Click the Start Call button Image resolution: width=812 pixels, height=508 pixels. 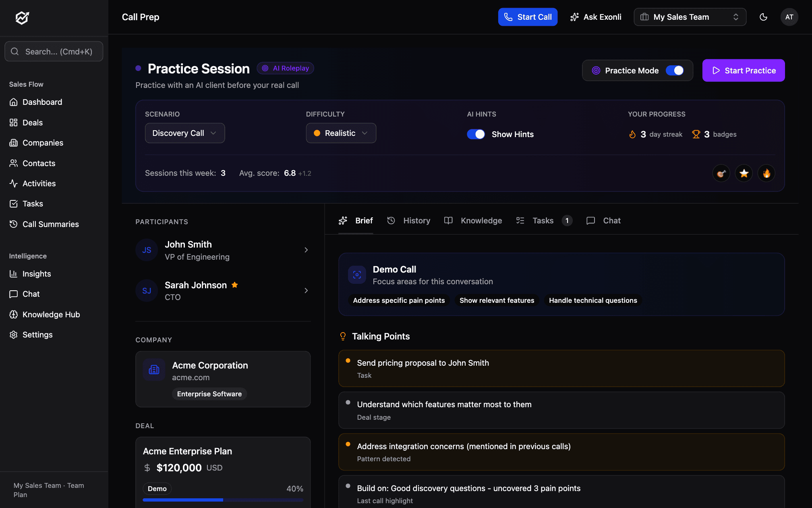(527, 17)
